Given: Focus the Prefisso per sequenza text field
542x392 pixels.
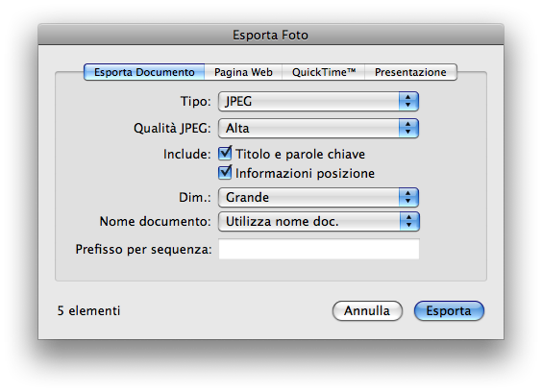Looking at the screenshot, I should pyautogui.click(x=319, y=249).
